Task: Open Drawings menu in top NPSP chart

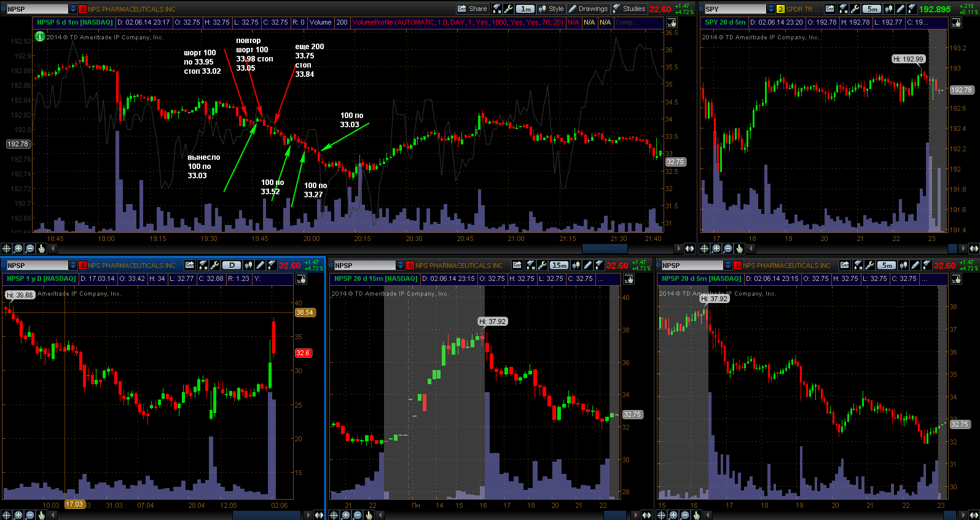Action: pyautogui.click(x=589, y=9)
